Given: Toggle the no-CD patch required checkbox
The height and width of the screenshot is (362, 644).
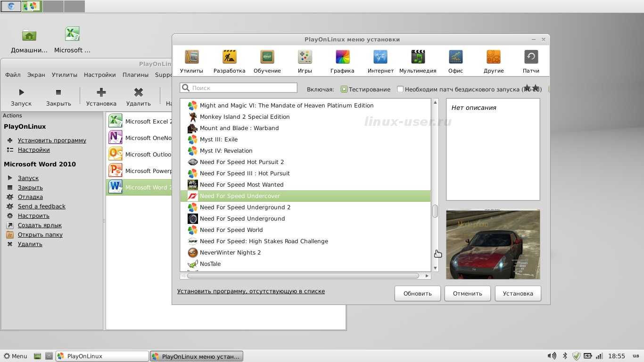Looking at the screenshot, I should [x=400, y=89].
